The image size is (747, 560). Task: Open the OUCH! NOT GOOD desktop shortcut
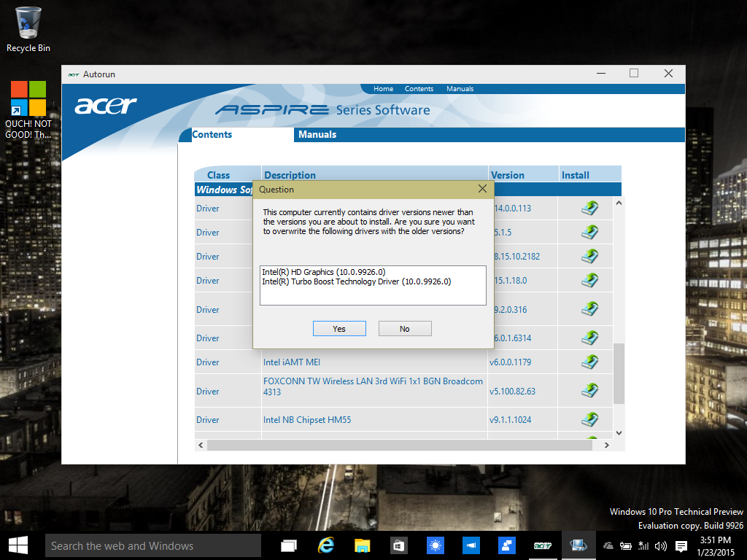tap(28, 110)
